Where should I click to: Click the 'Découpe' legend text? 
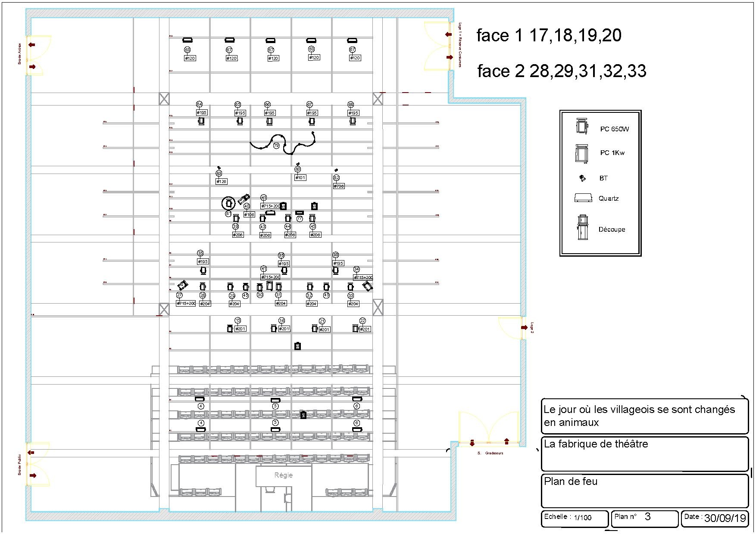point(612,230)
